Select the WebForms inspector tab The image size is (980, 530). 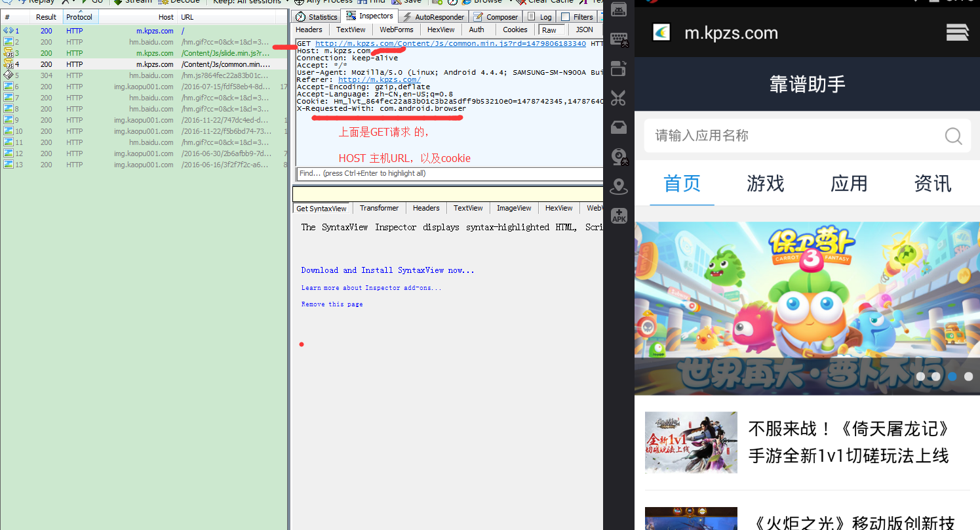pyautogui.click(x=397, y=30)
